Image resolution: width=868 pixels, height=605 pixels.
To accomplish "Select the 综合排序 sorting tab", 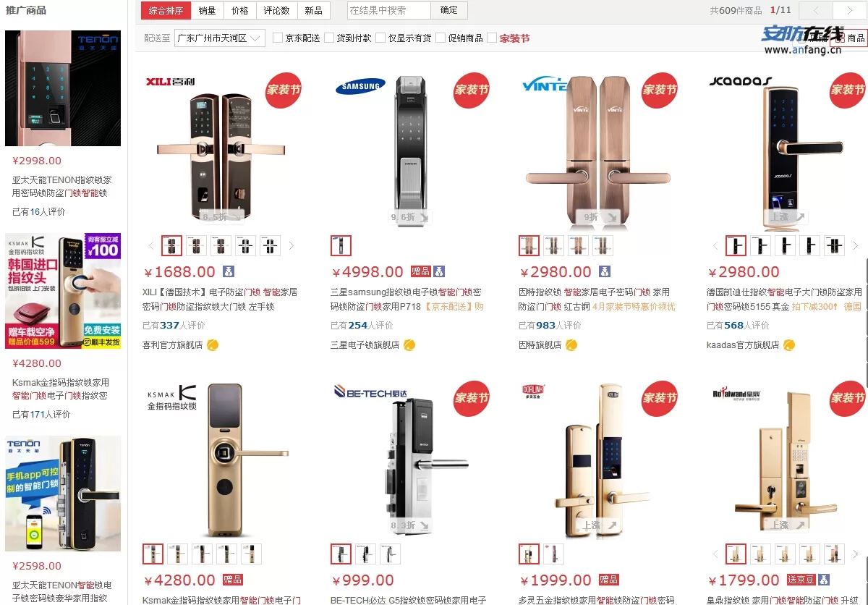I will click(x=166, y=10).
